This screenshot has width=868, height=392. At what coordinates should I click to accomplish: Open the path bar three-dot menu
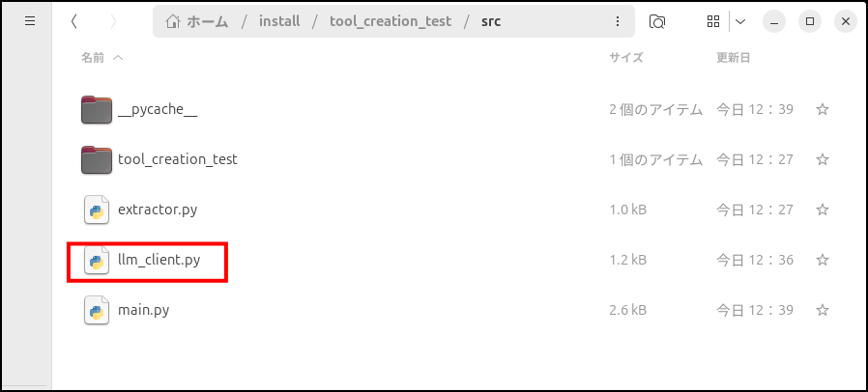pyautogui.click(x=618, y=21)
